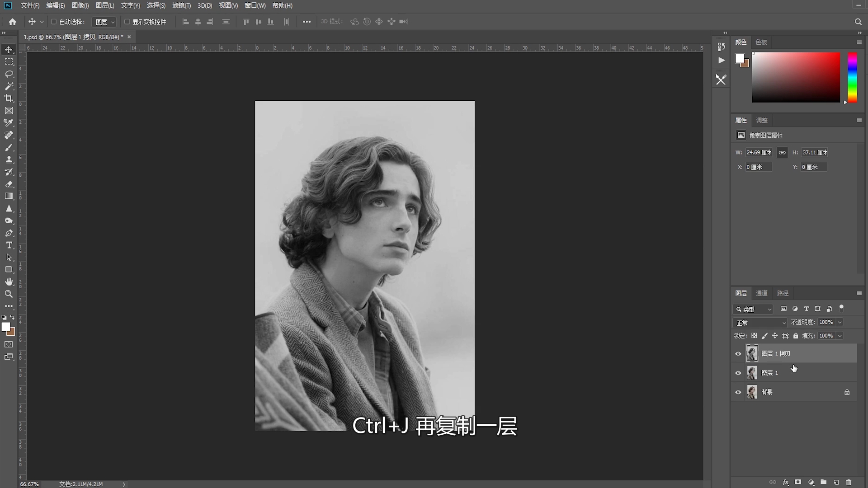Create a new layer using panel icon

pos(836,483)
